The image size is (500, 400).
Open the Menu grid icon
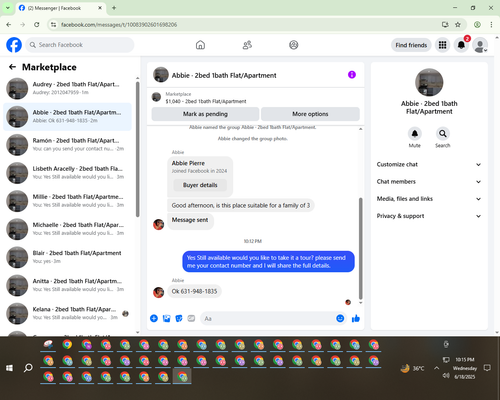(442, 45)
